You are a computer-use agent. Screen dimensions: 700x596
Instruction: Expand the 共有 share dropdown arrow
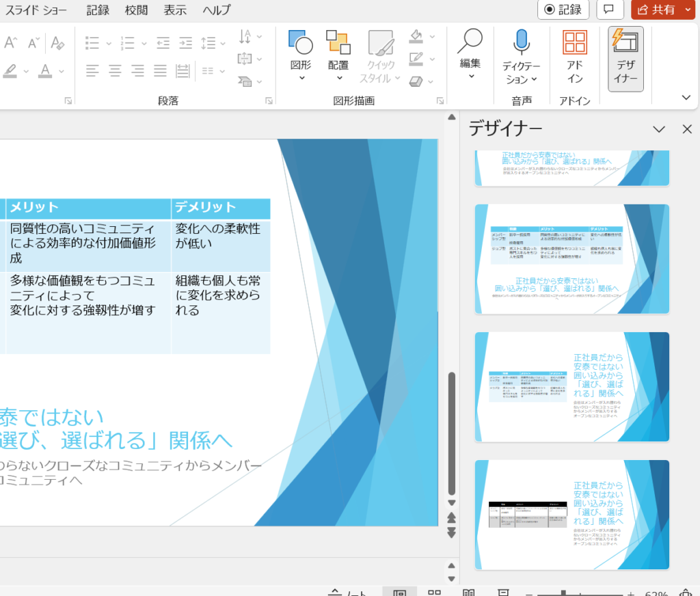point(688,10)
